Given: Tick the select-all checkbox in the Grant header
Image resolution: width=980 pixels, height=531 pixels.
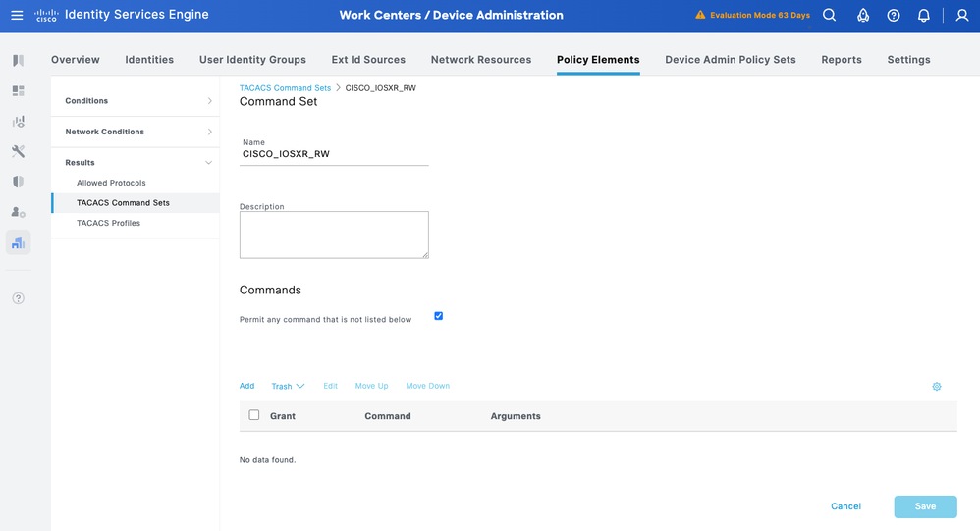Looking at the screenshot, I should pyautogui.click(x=254, y=415).
